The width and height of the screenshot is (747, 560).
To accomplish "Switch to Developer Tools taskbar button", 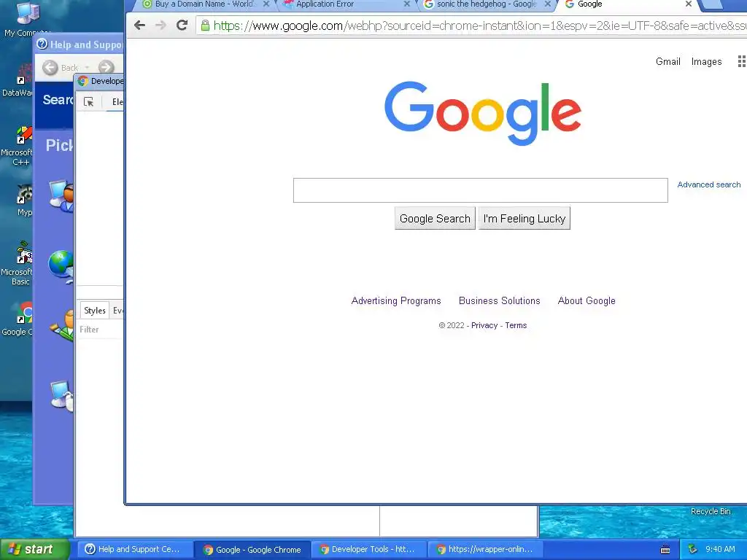I will 368,549.
